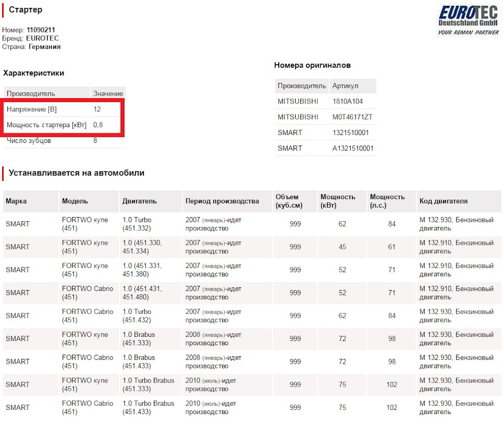Image resolution: width=504 pixels, height=423 pixels.
Task: Click the Двигатель column header
Action: pyautogui.click(x=140, y=201)
